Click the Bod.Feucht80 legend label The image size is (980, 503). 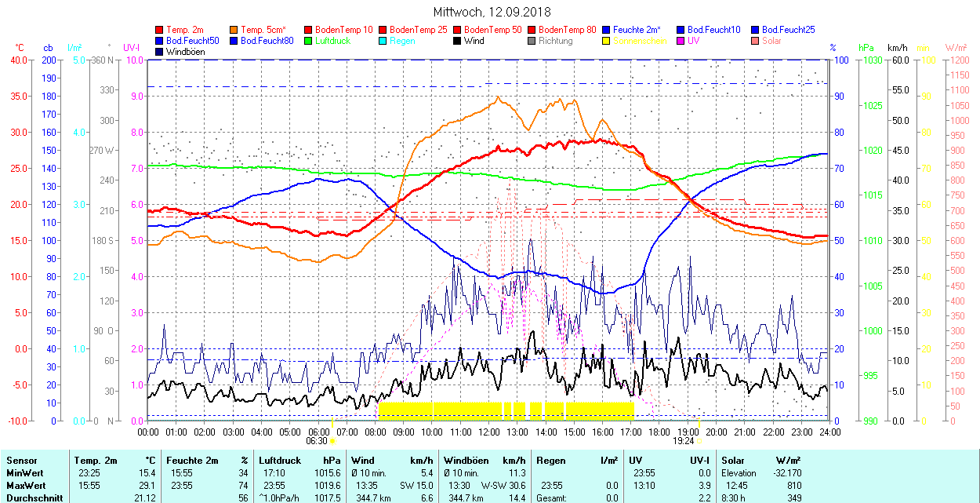[267, 41]
